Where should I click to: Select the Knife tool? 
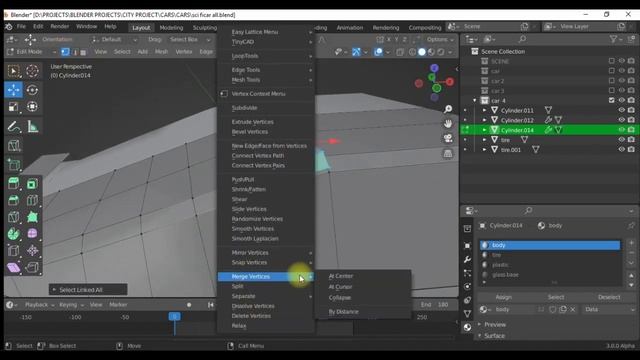click(x=13, y=217)
